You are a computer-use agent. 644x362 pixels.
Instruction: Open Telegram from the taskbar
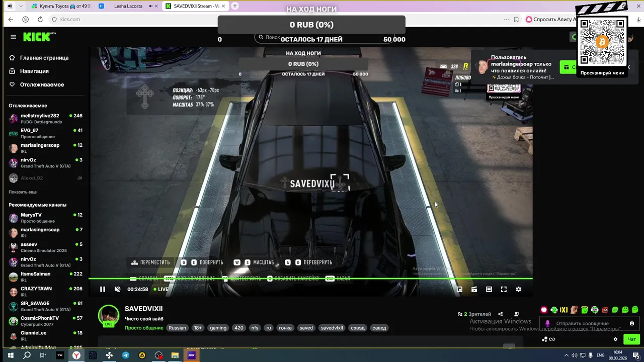pyautogui.click(x=126, y=355)
